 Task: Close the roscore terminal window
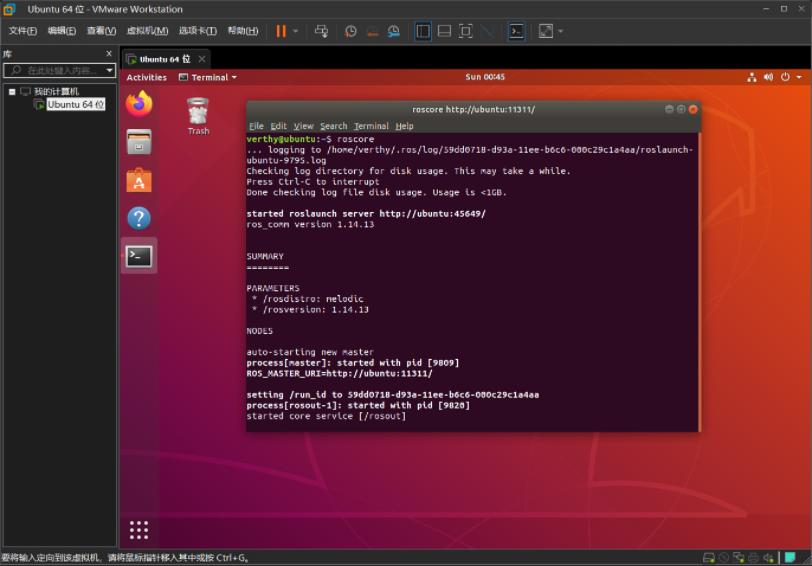click(693, 109)
